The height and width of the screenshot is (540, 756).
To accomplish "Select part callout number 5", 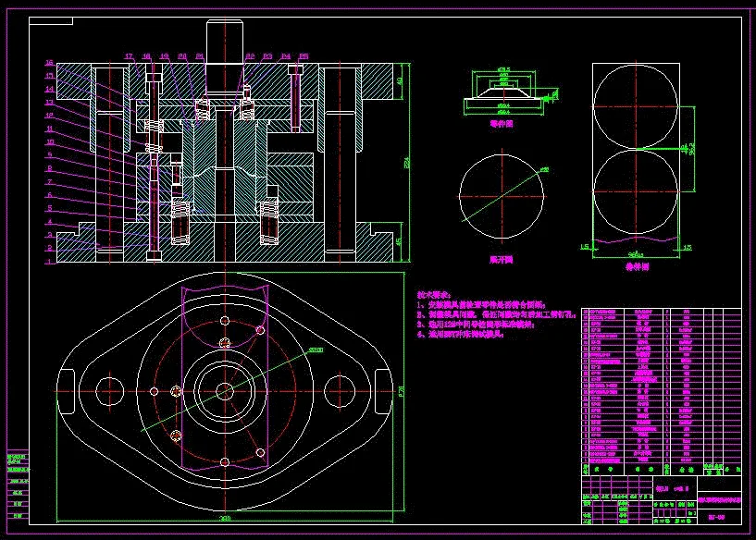I will pyautogui.click(x=49, y=209).
